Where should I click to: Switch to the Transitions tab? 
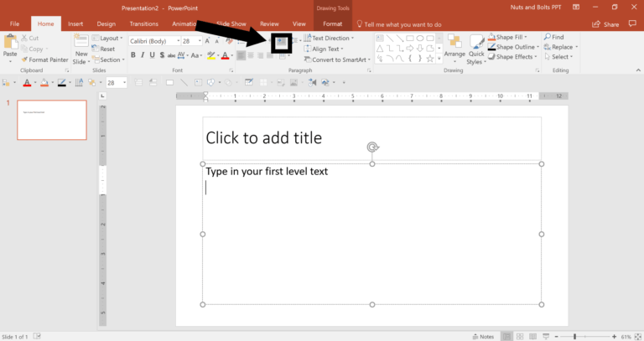(143, 23)
